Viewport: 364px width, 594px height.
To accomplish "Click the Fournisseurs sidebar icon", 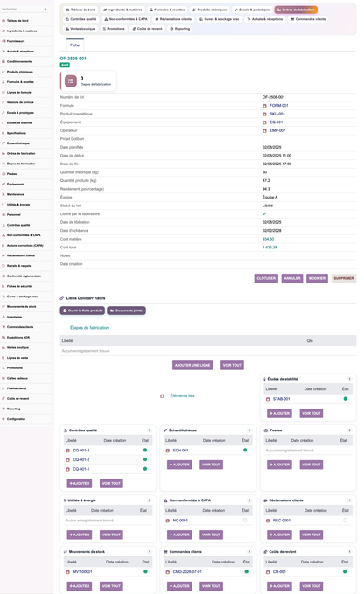I will [3, 41].
